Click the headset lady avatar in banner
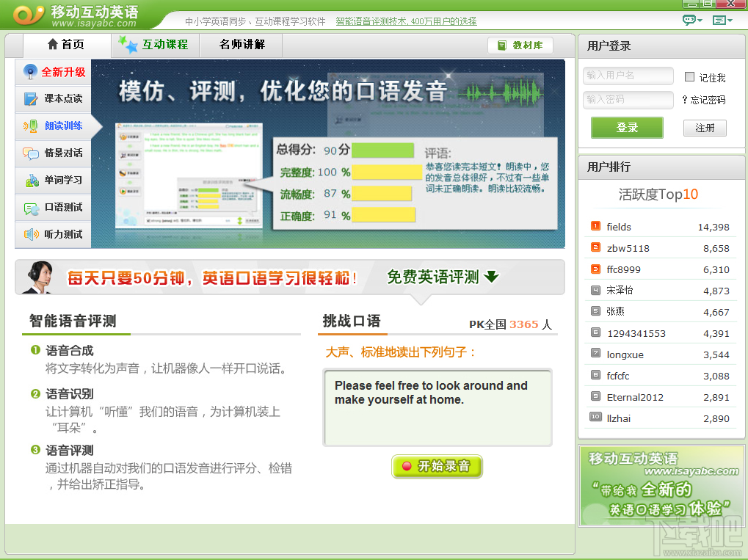The image size is (748, 560). coord(39,277)
